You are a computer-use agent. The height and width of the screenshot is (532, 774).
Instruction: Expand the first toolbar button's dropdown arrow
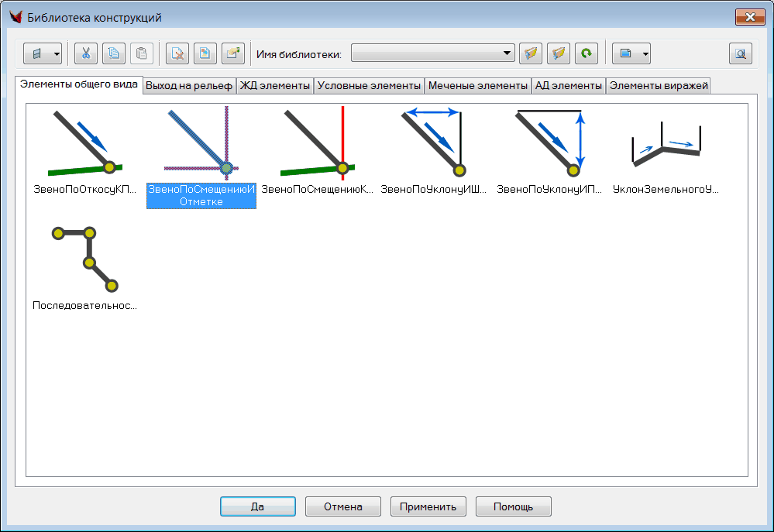(57, 53)
